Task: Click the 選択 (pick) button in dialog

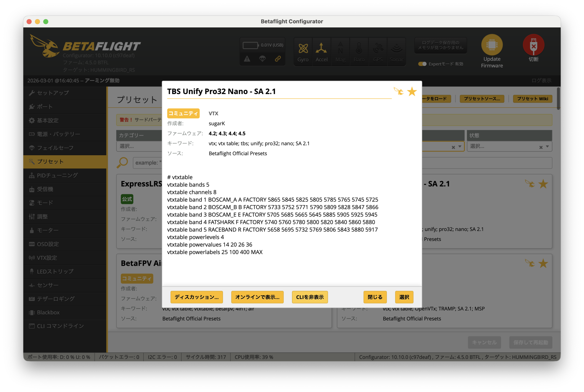Action: coord(404,297)
